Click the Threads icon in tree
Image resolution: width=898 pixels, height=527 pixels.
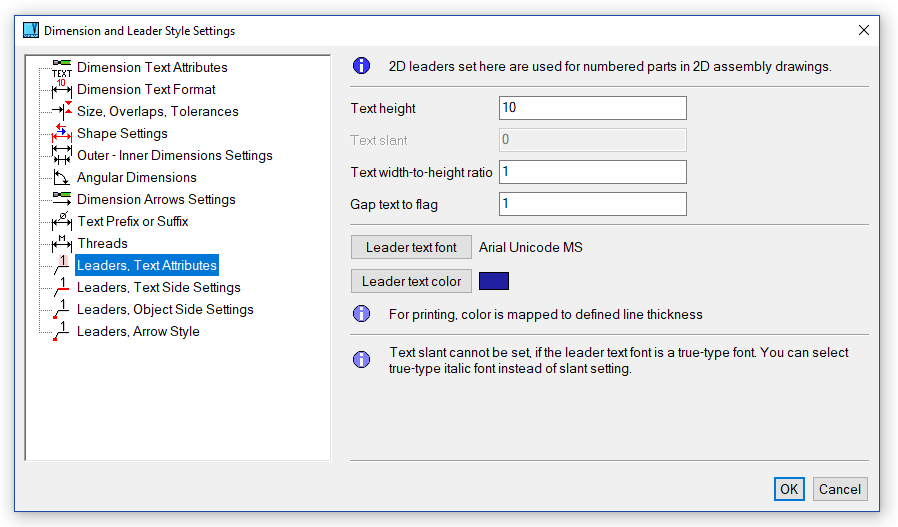[x=61, y=244]
